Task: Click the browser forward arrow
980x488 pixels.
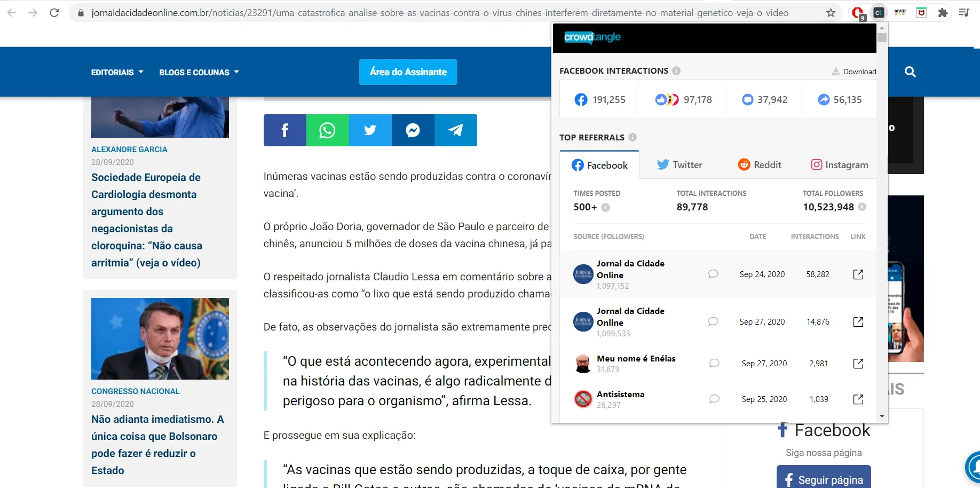Action: tap(33, 12)
